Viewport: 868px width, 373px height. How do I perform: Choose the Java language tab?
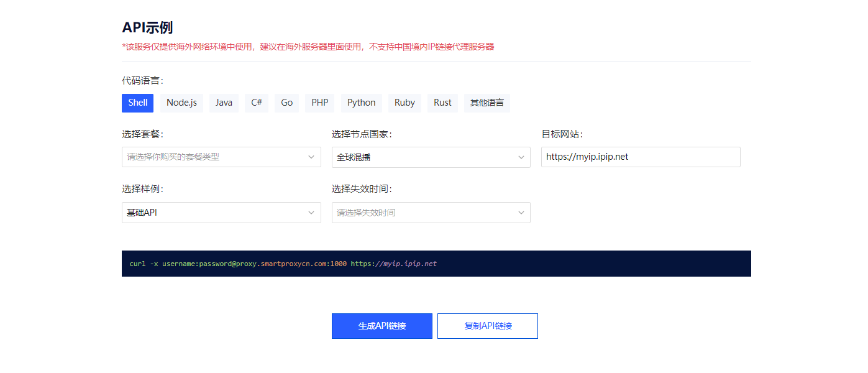tap(224, 103)
